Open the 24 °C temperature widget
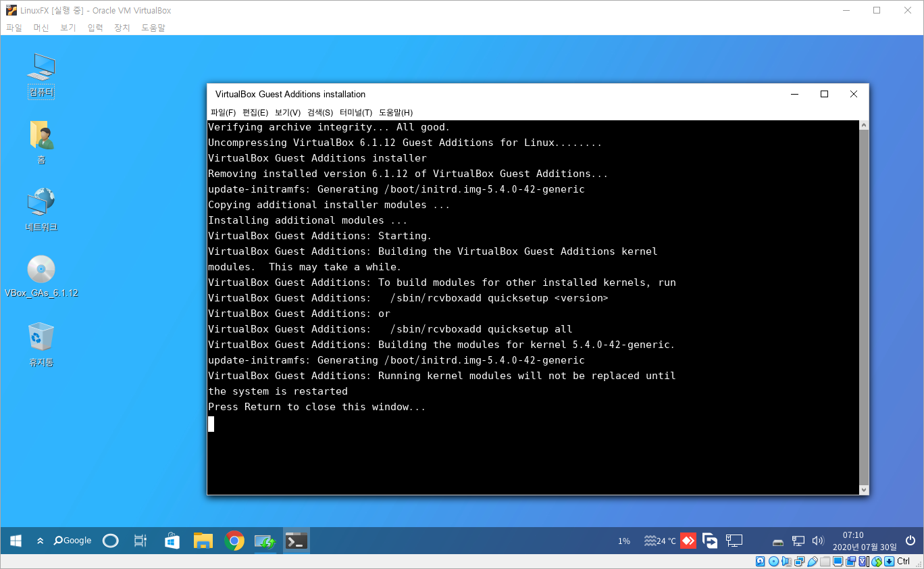This screenshot has width=924, height=569. coord(660,541)
